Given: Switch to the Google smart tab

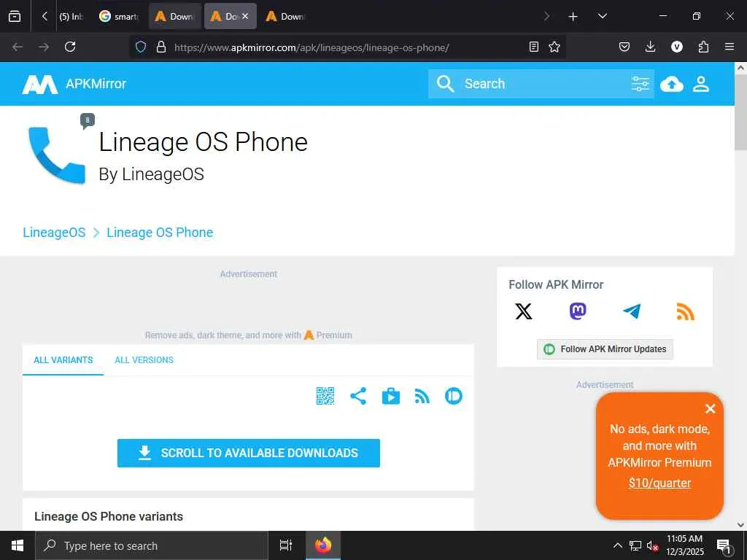Looking at the screenshot, I should click(120, 17).
